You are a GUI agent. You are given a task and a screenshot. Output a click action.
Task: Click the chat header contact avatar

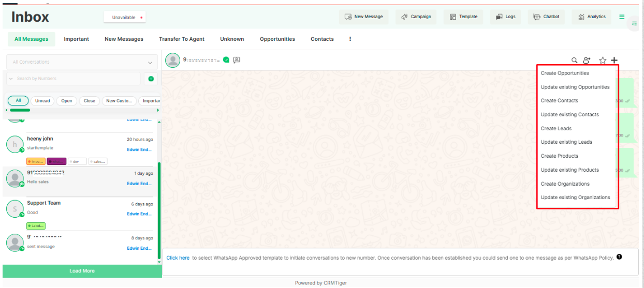(172, 60)
